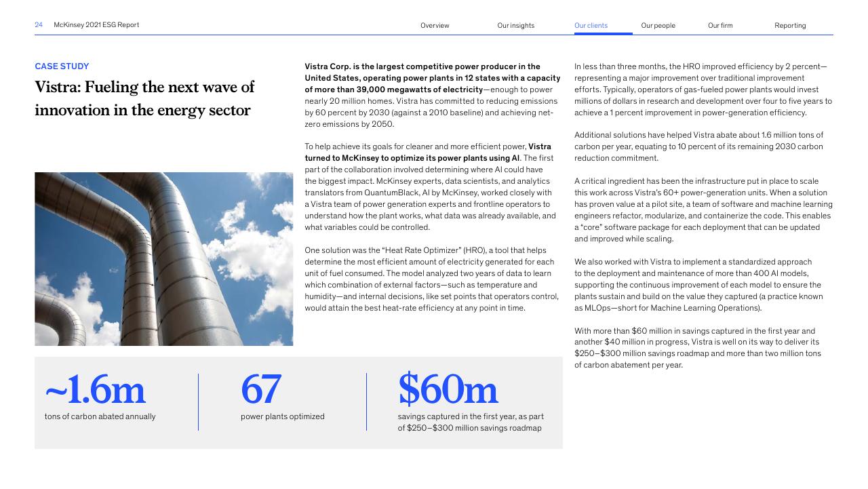Viewport: 868px width, 489px height.
Task: Click the 67 statistic figure
Action: [x=261, y=389]
